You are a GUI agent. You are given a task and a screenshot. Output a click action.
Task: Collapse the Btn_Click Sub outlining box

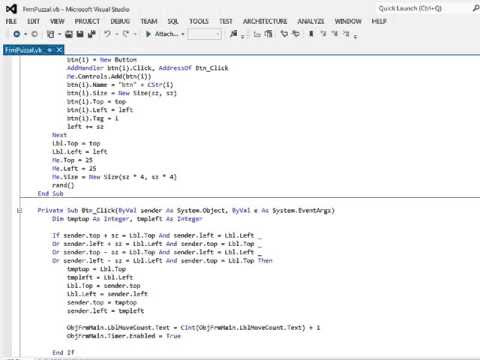[19, 210]
